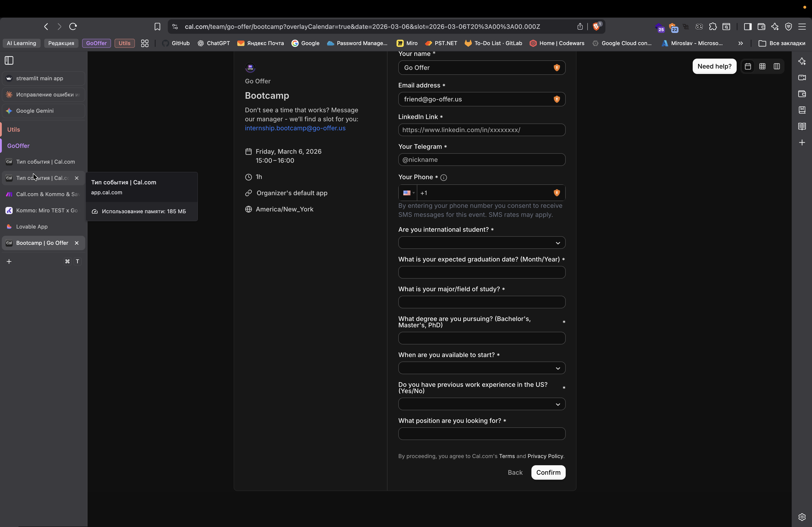Viewport: 812px width, 527px height.
Task: Open the share icon in address bar
Action: pos(580,27)
